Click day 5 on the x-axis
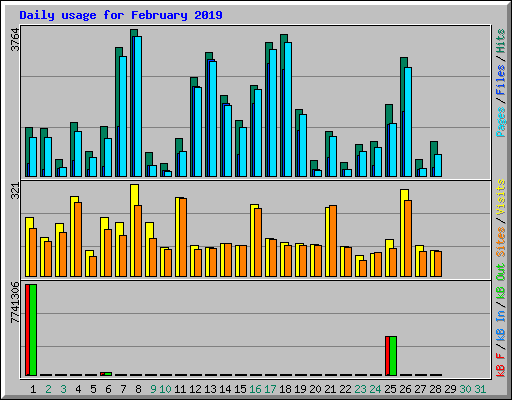This screenshot has height=400, width=512. point(93,389)
